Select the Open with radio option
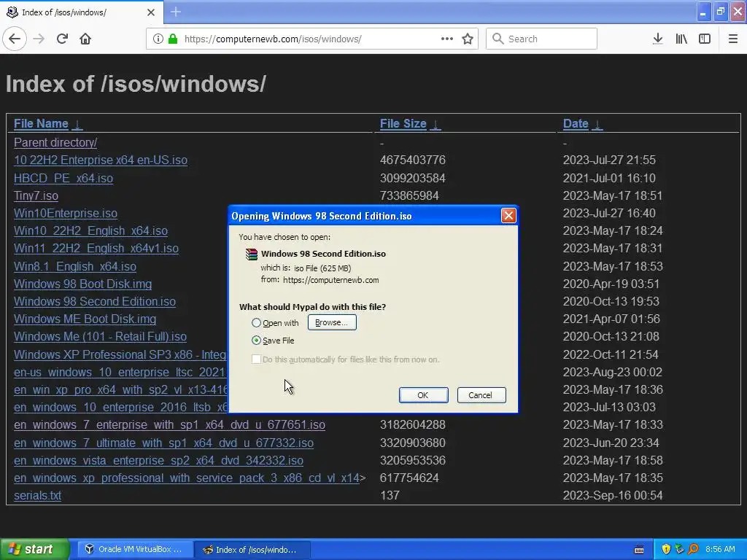 point(256,323)
